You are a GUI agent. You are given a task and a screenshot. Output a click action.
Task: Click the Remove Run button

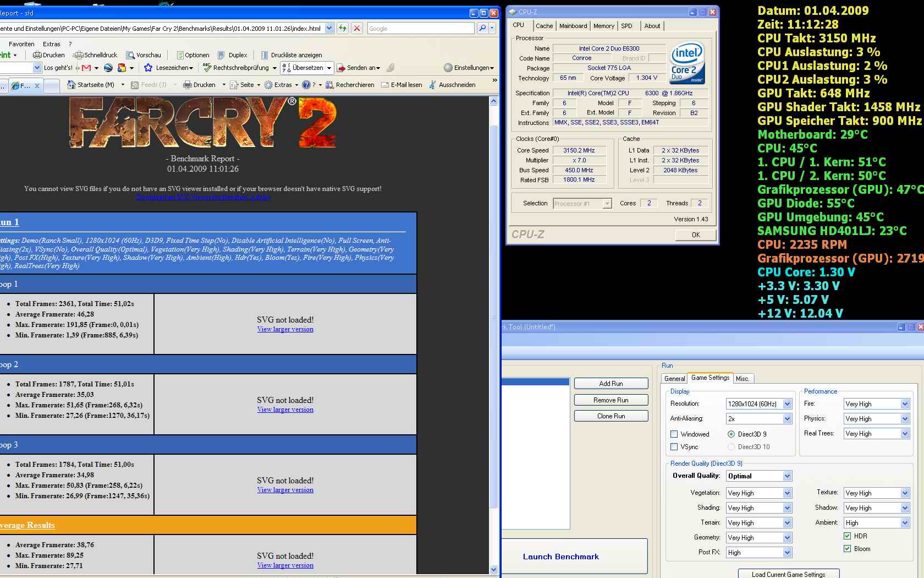point(611,400)
